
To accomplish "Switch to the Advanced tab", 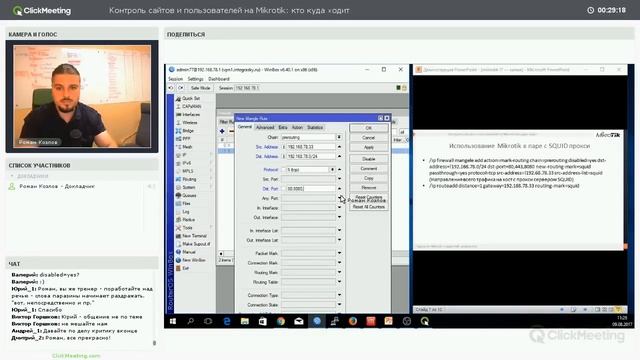I will coord(265,127).
